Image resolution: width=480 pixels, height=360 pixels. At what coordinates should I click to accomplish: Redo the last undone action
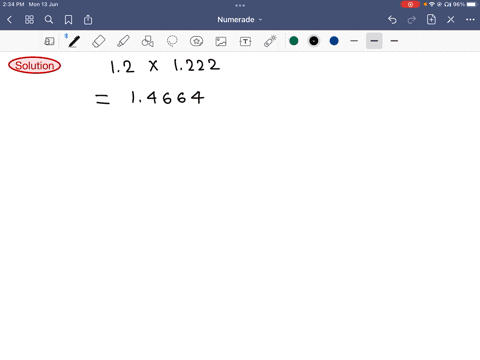pos(412,20)
